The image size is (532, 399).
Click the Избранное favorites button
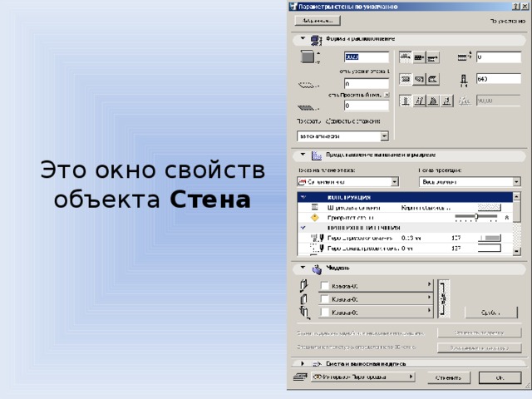click(318, 21)
